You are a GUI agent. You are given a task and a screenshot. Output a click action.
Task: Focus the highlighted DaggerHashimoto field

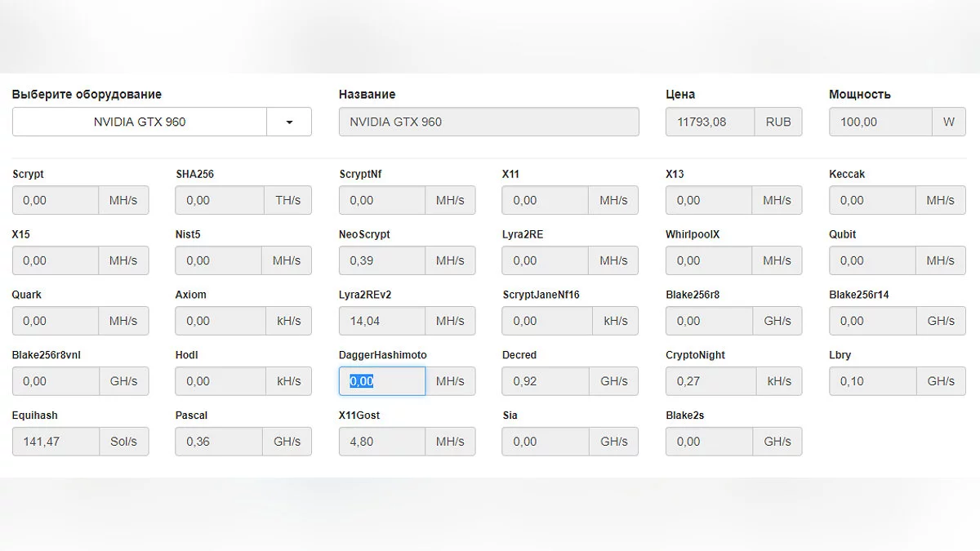(382, 381)
